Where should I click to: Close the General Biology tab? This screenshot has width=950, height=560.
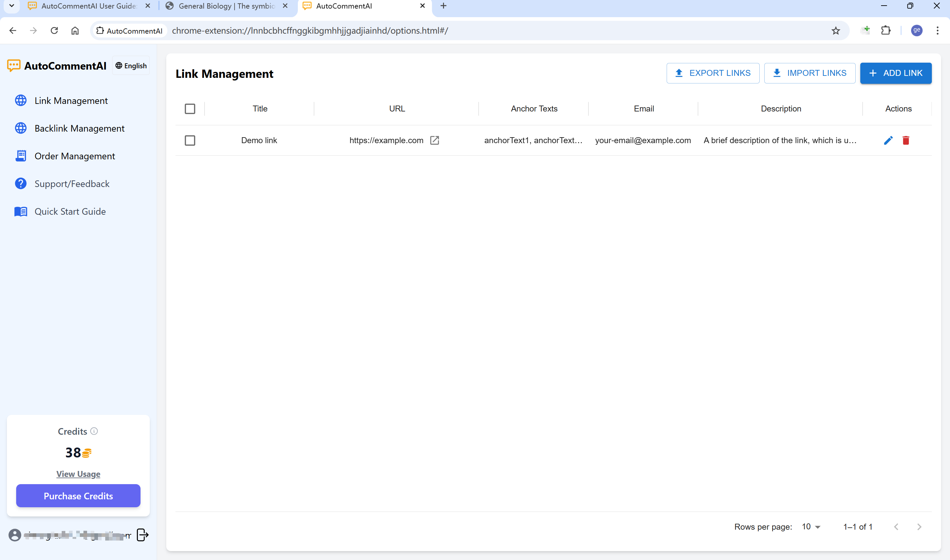285,6
